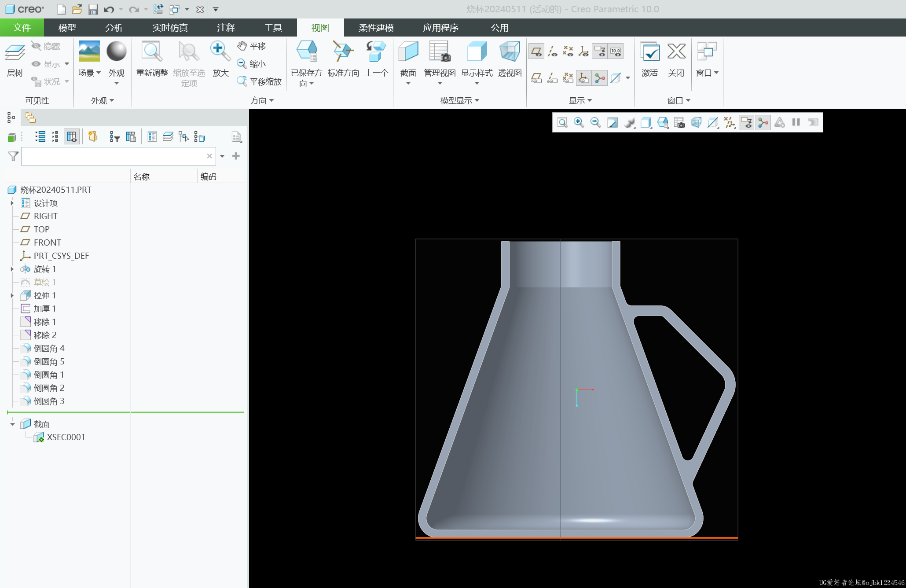
Task: Click the Undo arrow icon
Action: (x=109, y=9)
